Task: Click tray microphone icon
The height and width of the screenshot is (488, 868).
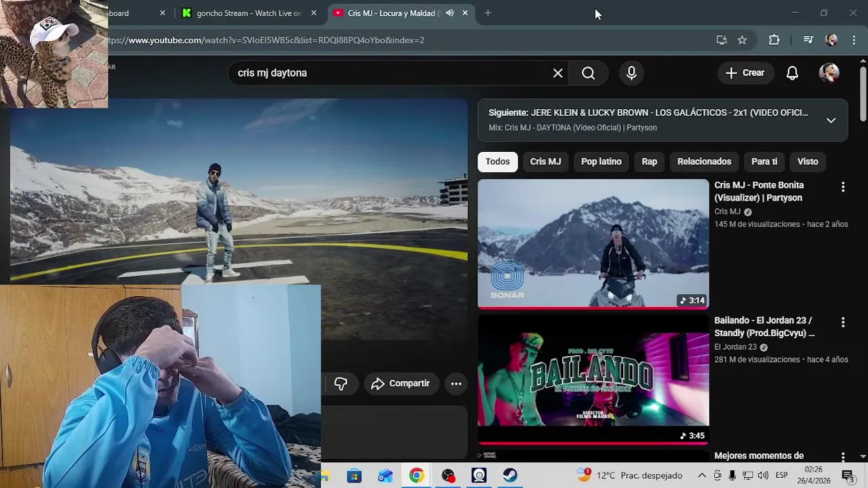Action: coord(732,476)
